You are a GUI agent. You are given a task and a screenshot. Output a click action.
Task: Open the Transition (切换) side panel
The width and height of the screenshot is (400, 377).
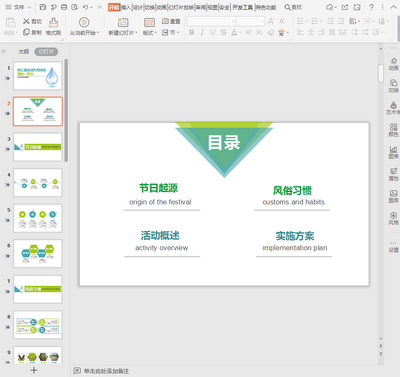point(393,86)
